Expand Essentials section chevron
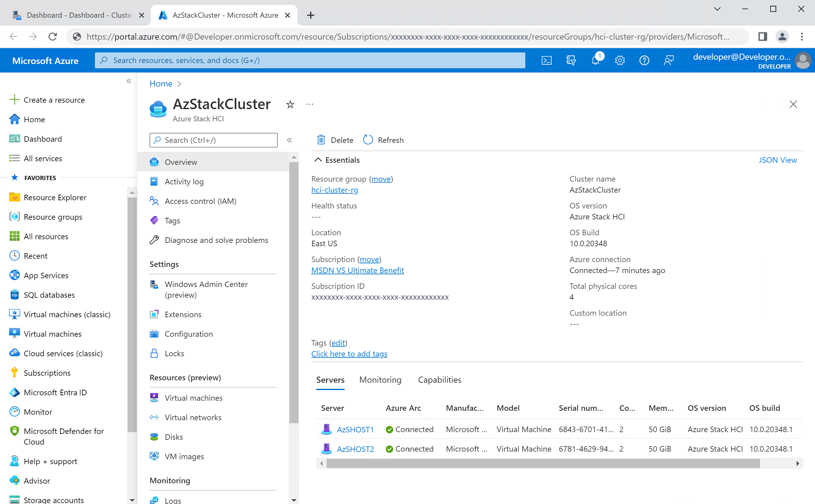815x504 pixels. [x=317, y=160]
